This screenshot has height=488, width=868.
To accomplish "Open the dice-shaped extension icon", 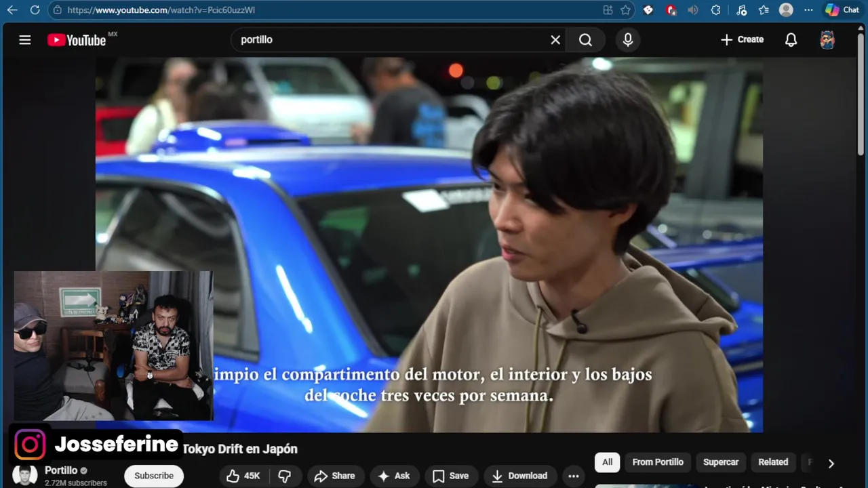I will pyautogui.click(x=648, y=10).
